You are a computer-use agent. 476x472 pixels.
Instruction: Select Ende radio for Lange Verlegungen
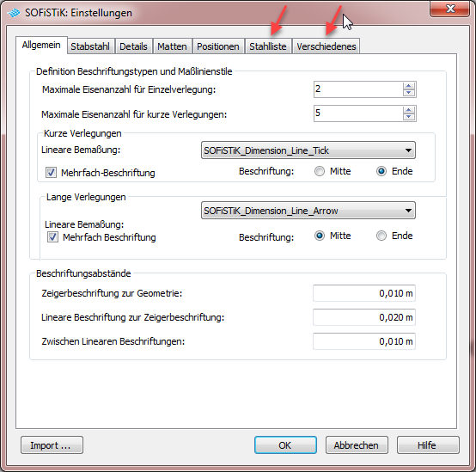(381, 236)
